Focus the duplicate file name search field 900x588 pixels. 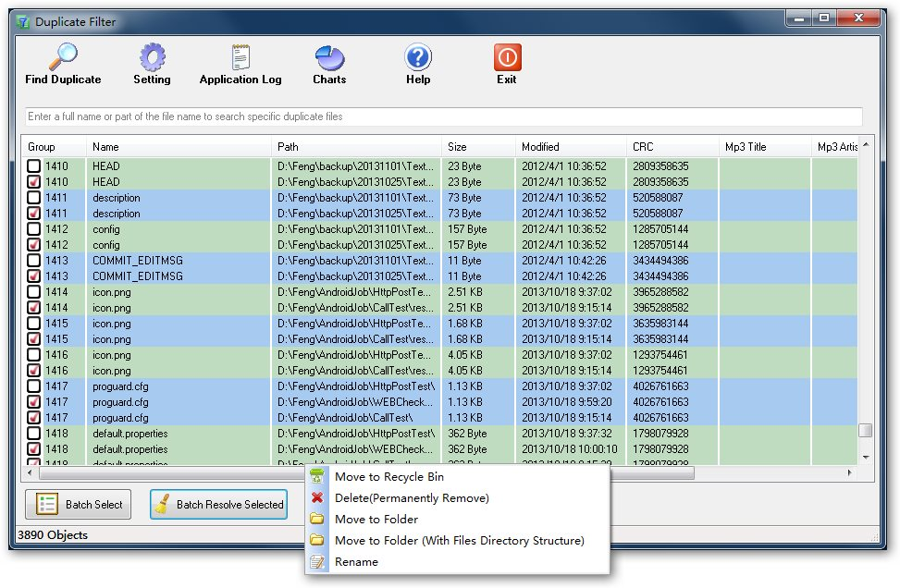point(444,116)
